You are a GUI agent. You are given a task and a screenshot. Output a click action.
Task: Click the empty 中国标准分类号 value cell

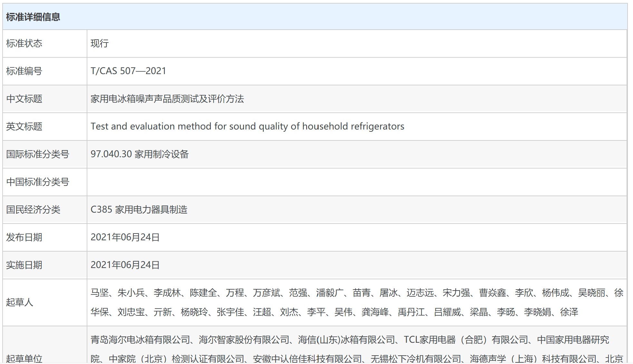[356, 182]
